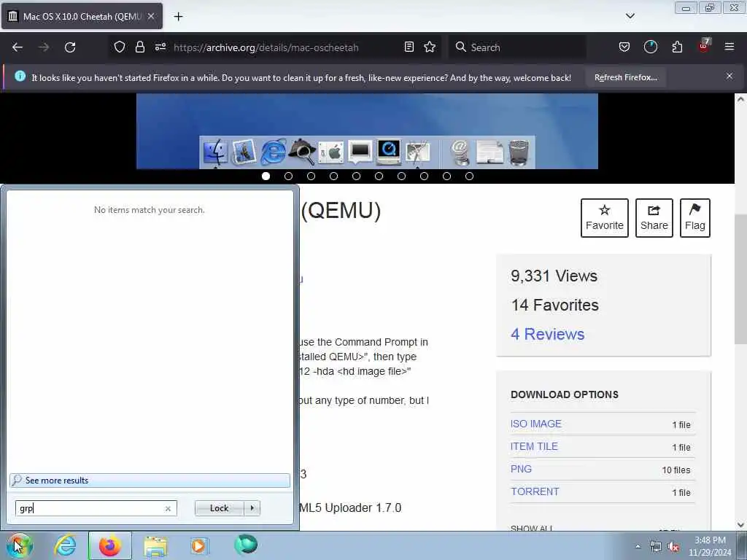
Task: Click the Refresh Firefox... button
Action: [625, 77]
